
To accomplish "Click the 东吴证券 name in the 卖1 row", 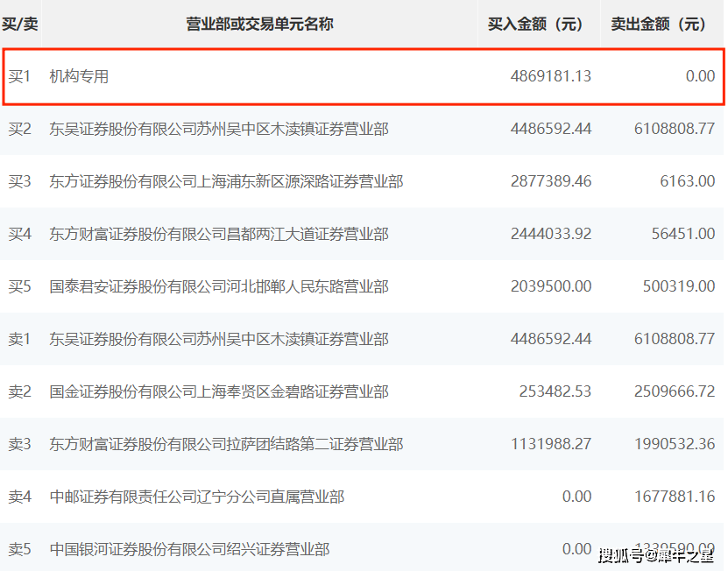I will (x=219, y=339).
